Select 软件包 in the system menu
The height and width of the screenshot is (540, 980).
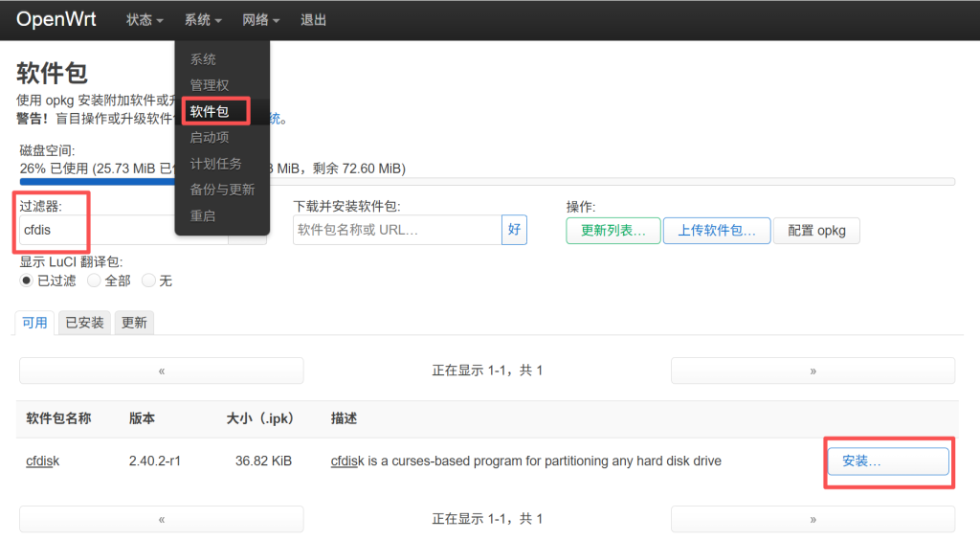[x=210, y=112]
